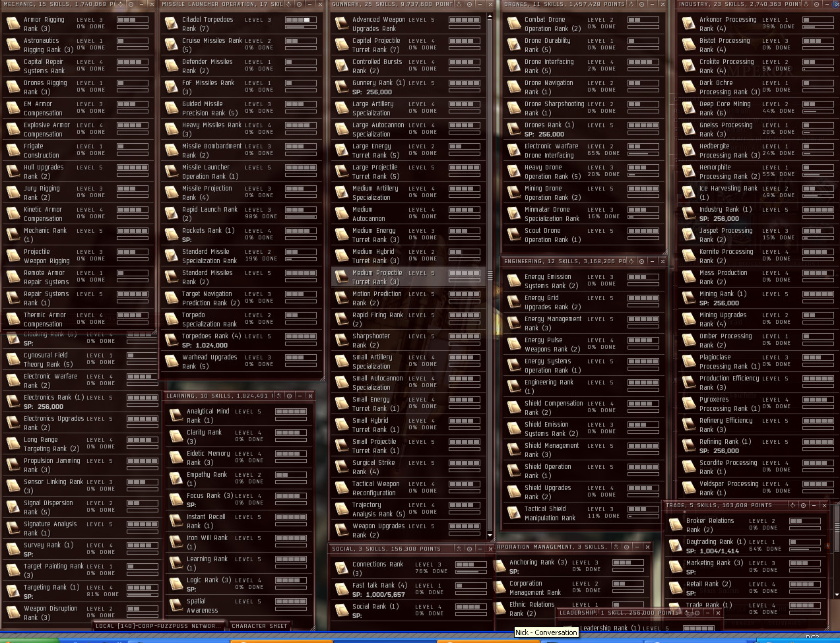
Task: Click the Arkonor Processing skill book icon
Action: (689, 24)
